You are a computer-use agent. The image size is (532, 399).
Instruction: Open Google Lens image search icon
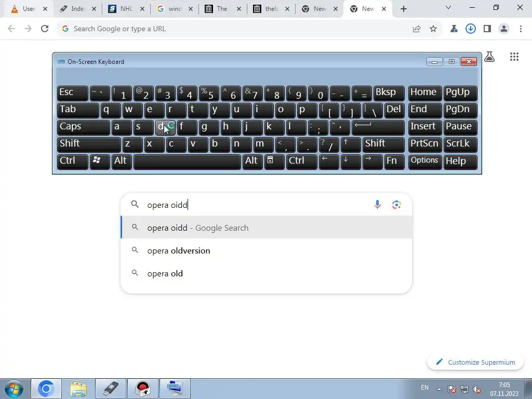[x=396, y=205]
